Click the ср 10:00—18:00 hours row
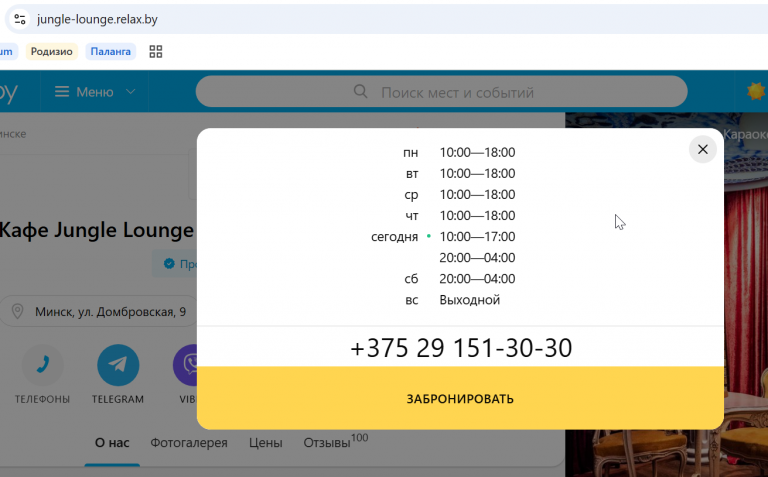This screenshot has width=768, height=477. coord(459,194)
